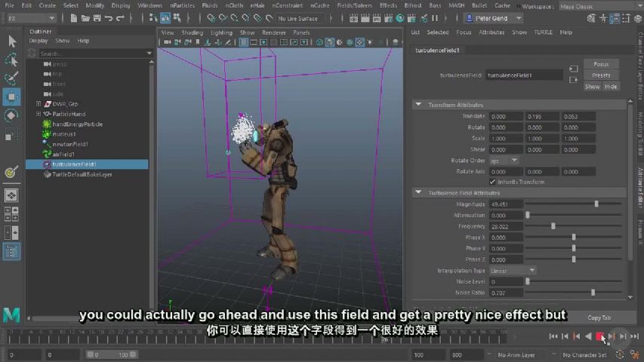
Task: Collapse the Transform Attributes section
Action: [418, 105]
